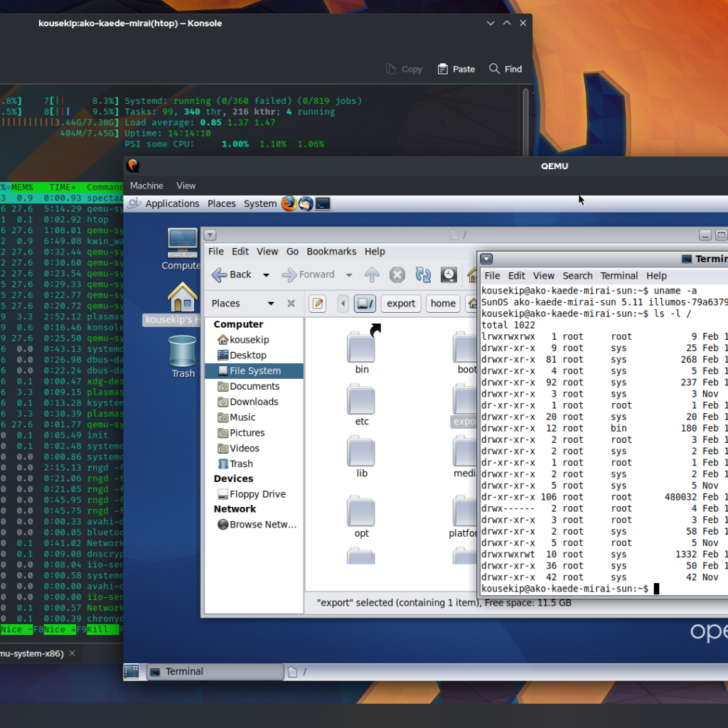Image resolution: width=728 pixels, height=728 pixels.
Task: Select Floppy Drive under Devices
Action: click(254, 494)
